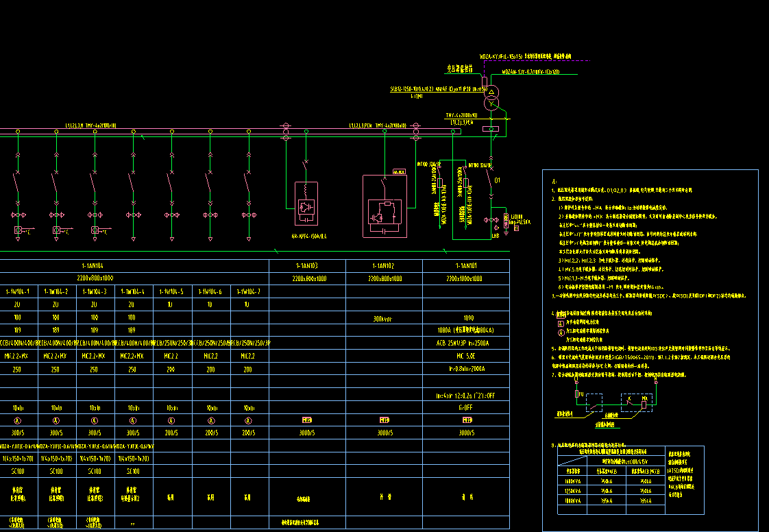Select the yellow meter symbol under 1-1AN103
The width and height of the screenshot is (769, 532).
[308, 420]
